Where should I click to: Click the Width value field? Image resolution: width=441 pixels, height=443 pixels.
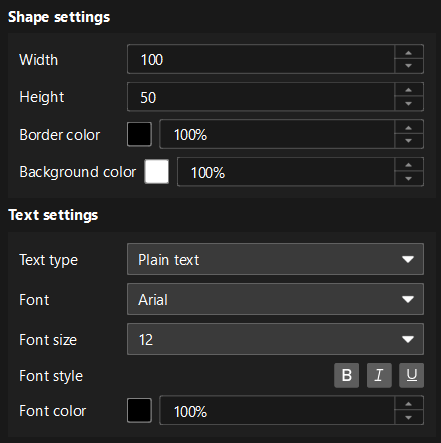[x=261, y=59]
